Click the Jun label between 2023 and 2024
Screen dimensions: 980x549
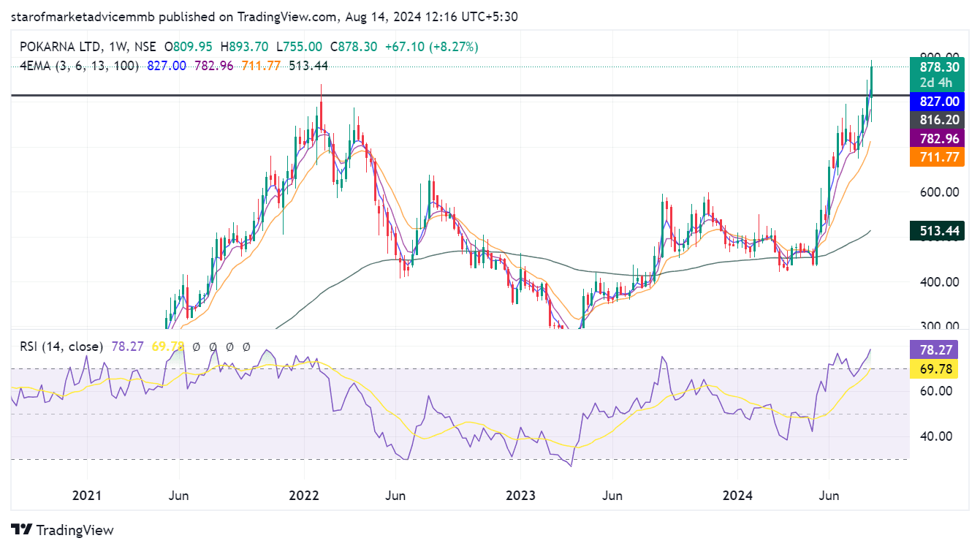[612, 496]
